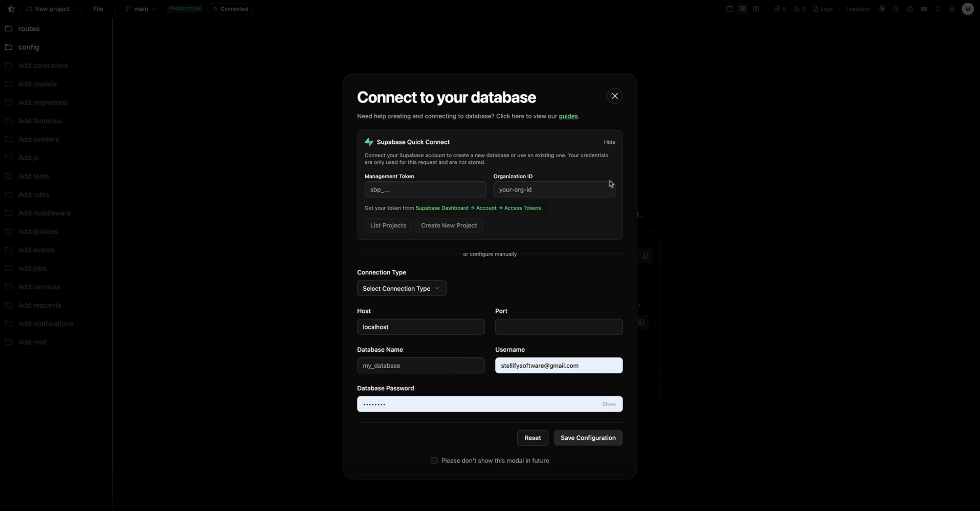Click the List Projects button
The width and height of the screenshot is (980, 511).
click(388, 225)
